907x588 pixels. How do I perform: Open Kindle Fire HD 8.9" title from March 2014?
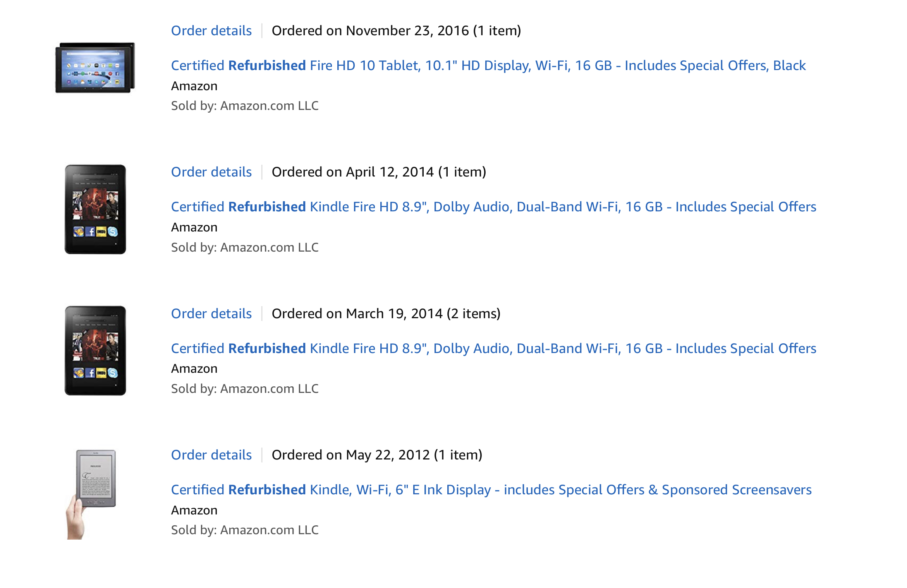click(x=493, y=348)
